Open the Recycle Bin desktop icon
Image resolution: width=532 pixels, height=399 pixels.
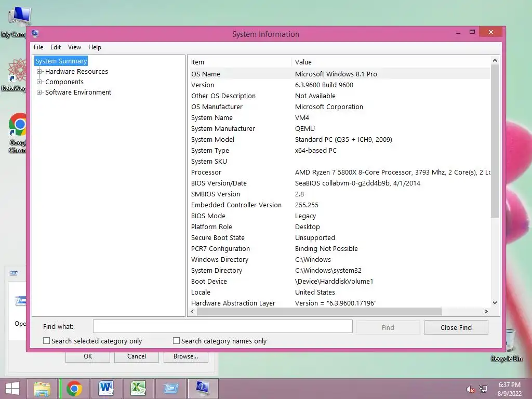507,346
